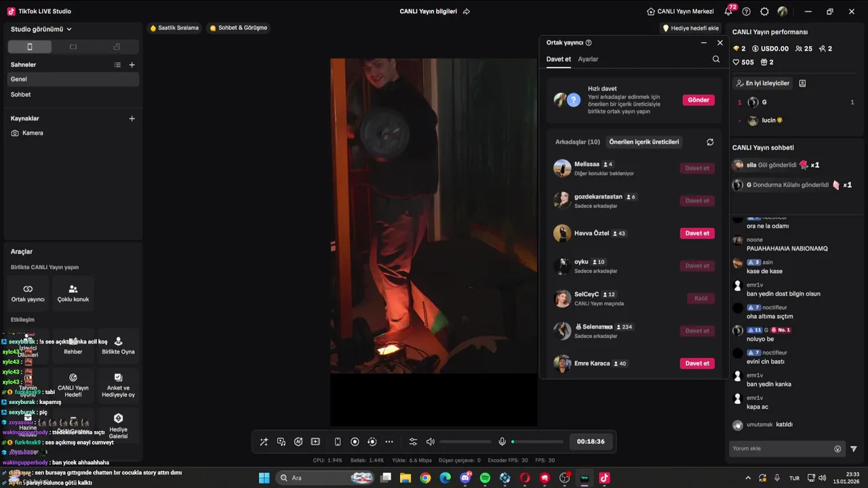
Task: Open the profile avatar in title bar
Action: tap(783, 12)
